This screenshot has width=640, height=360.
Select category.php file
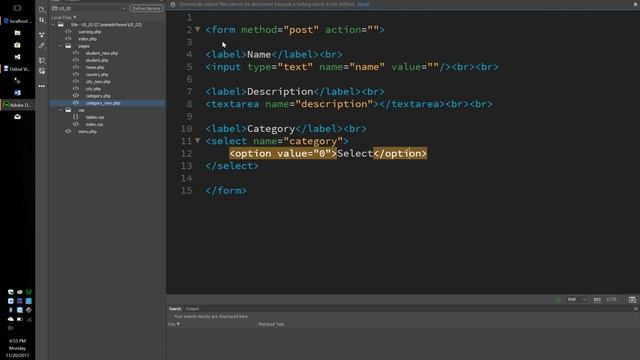tap(98, 96)
